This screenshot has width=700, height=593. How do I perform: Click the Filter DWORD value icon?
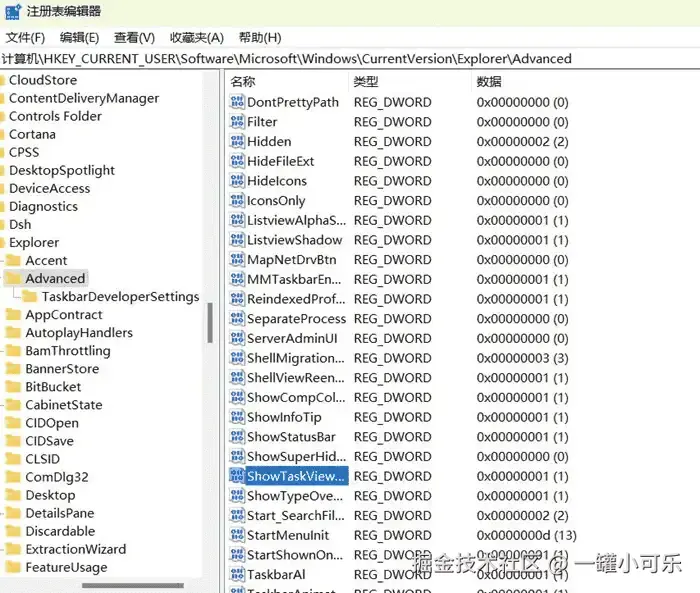click(x=237, y=121)
